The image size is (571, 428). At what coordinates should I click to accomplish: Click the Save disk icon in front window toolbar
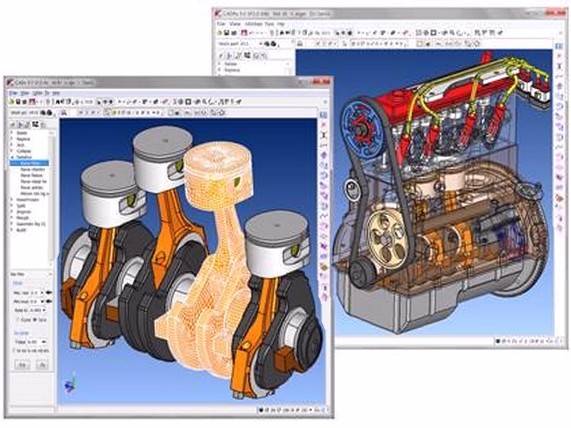(x=18, y=102)
